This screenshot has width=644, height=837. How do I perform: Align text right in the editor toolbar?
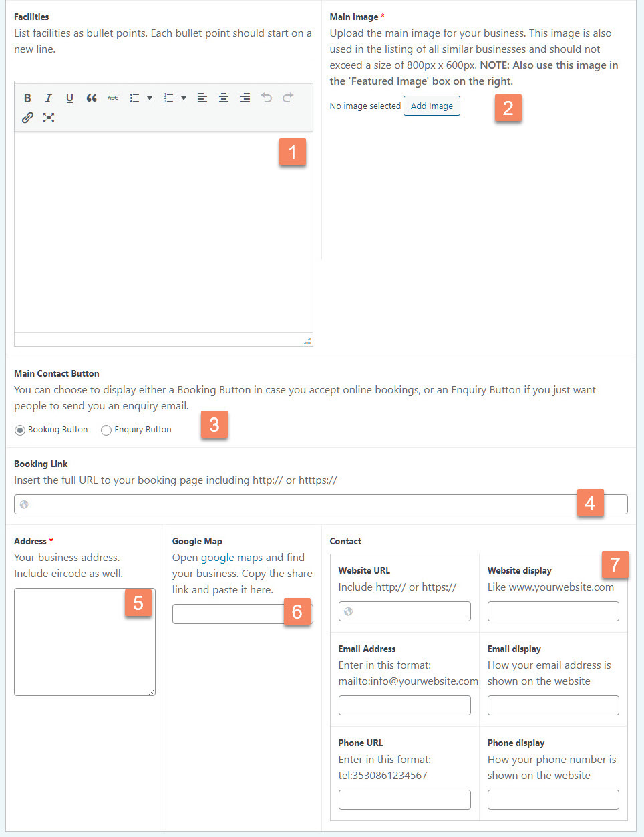pyautogui.click(x=245, y=98)
